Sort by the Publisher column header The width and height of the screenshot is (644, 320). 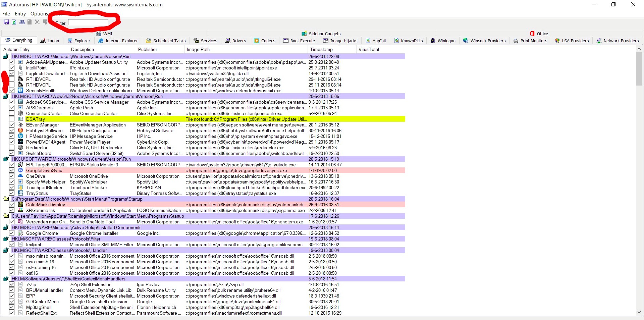pos(148,49)
